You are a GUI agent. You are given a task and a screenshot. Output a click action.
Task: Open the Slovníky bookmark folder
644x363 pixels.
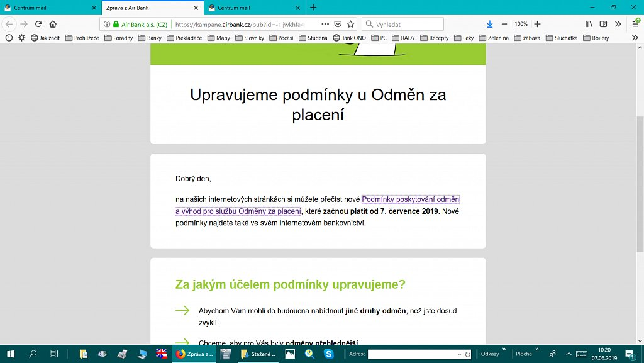pos(250,38)
